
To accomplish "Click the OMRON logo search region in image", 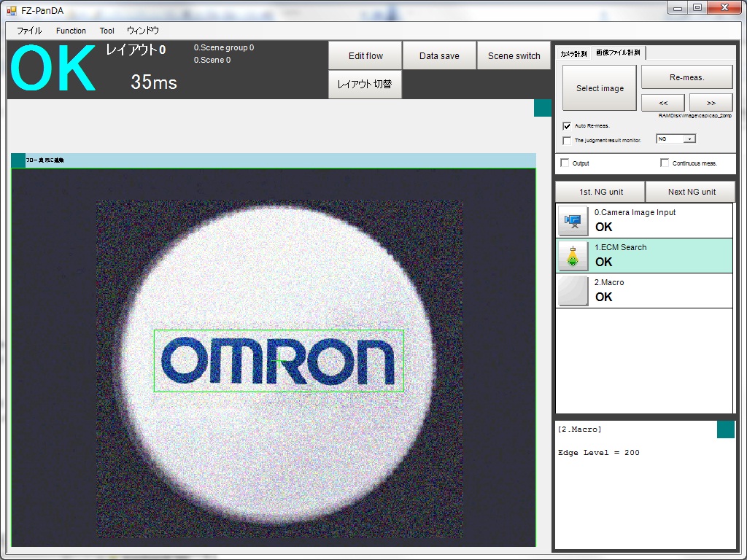I will click(279, 361).
